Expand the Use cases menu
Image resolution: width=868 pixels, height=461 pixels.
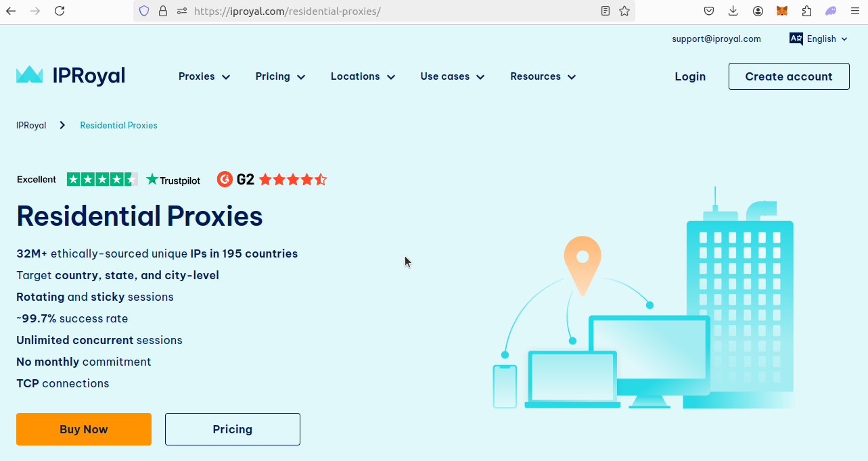[x=453, y=76]
